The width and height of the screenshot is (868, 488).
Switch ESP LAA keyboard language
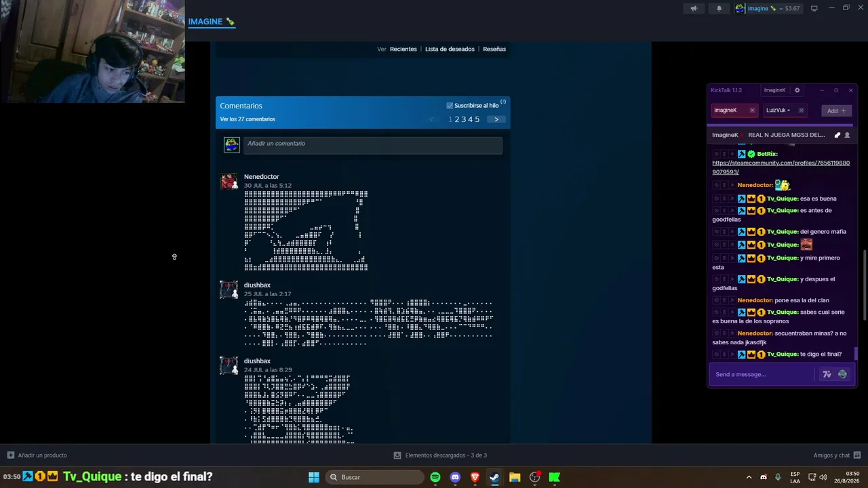(x=795, y=477)
